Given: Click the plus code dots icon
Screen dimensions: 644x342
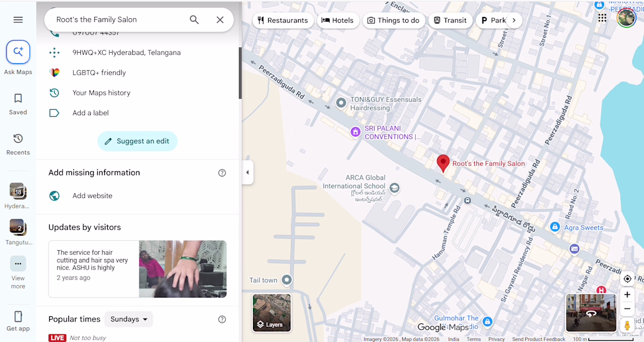Looking at the screenshot, I should (x=54, y=53).
